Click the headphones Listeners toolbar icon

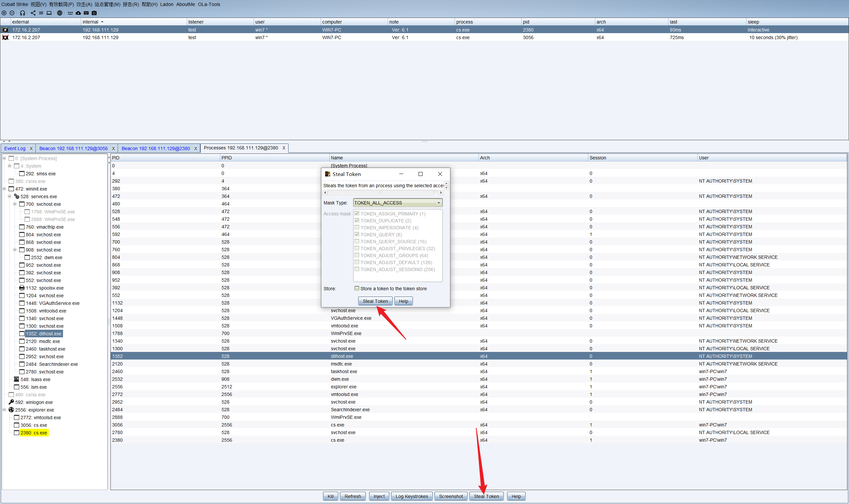[23, 13]
